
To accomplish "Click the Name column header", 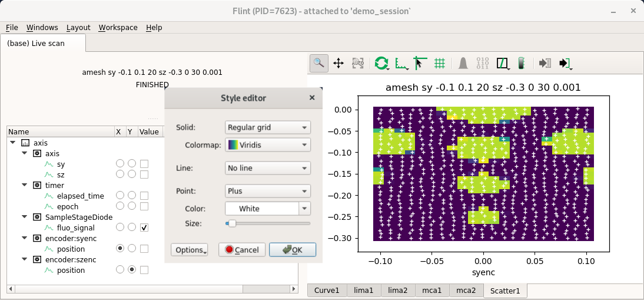I will pos(61,132).
